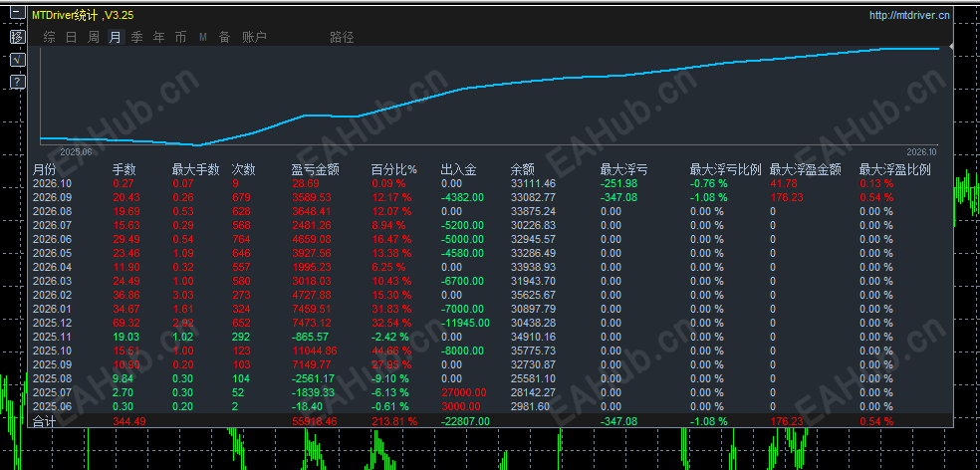Click the withdrawal value -11945.00

pos(465,323)
